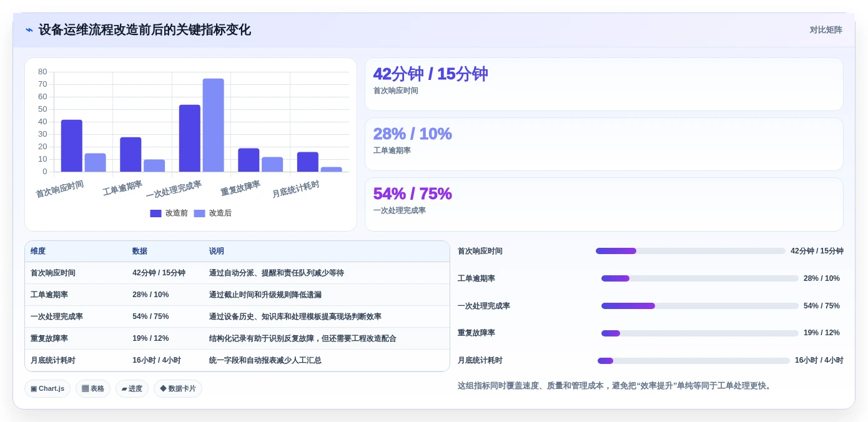Toggle the 改造前 legend swatch in the chart

pos(155,213)
